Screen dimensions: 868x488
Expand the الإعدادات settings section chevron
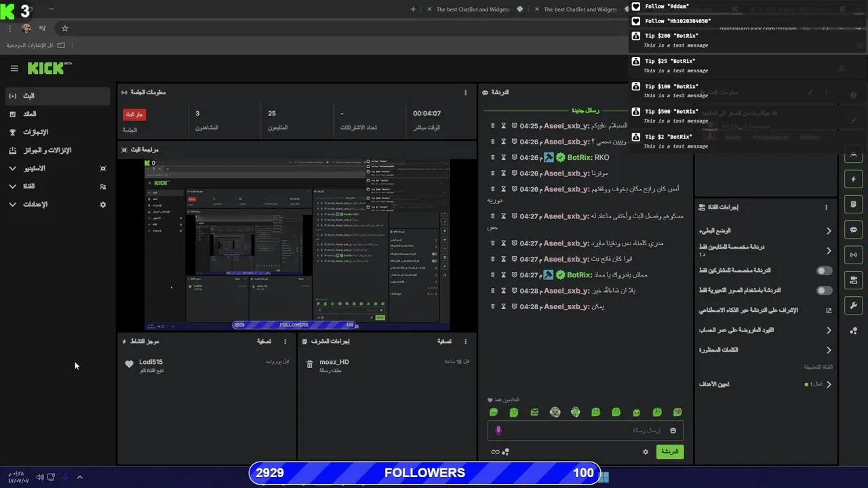coord(12,204)
